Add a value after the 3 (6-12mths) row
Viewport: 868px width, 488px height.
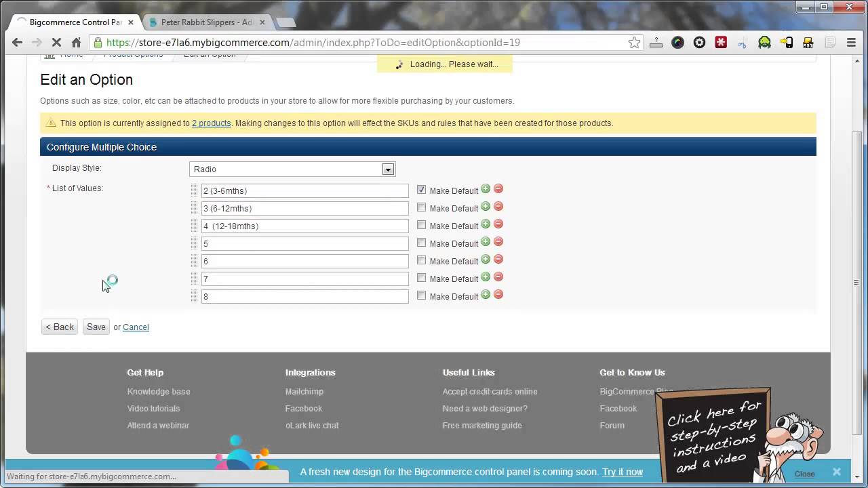click(486, 207)
